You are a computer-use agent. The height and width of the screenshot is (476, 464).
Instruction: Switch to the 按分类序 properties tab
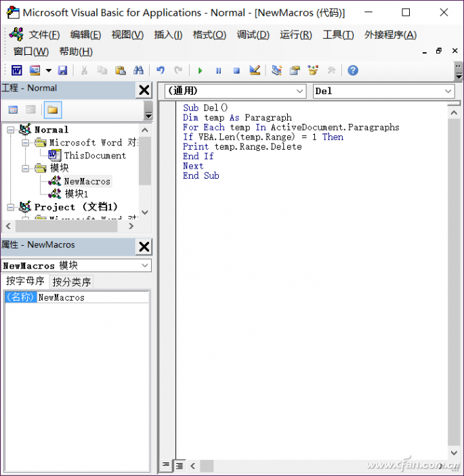(x=71, y=282)
